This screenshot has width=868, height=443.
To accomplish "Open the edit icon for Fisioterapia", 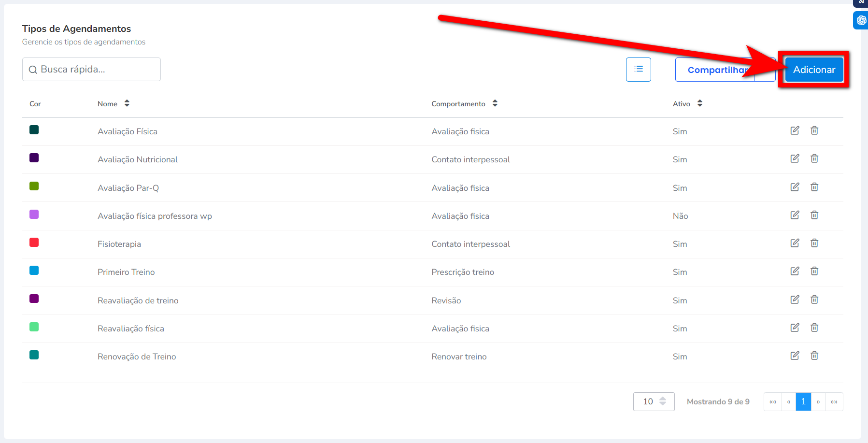I will coord(795,243).
